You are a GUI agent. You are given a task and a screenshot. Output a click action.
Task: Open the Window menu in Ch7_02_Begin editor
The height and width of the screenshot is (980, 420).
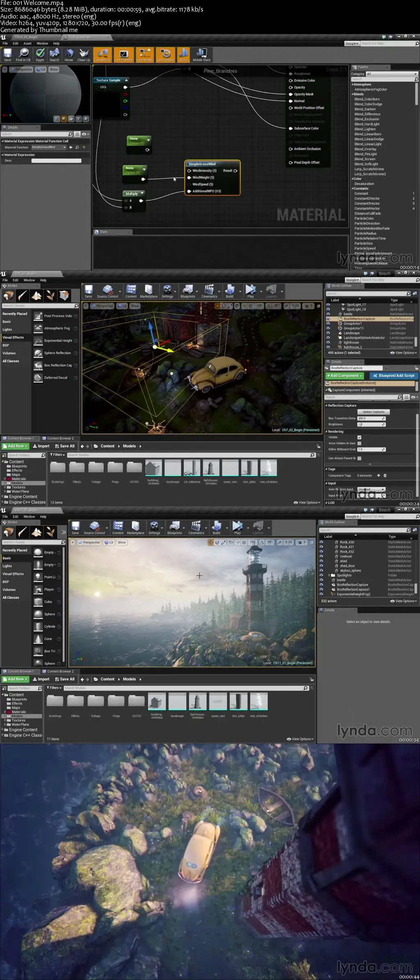click(29, 280)
